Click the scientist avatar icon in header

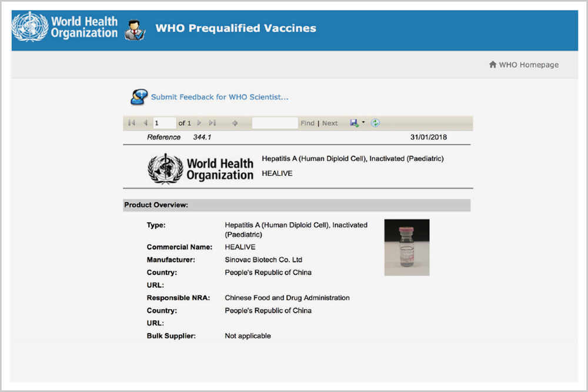point(134,29)
